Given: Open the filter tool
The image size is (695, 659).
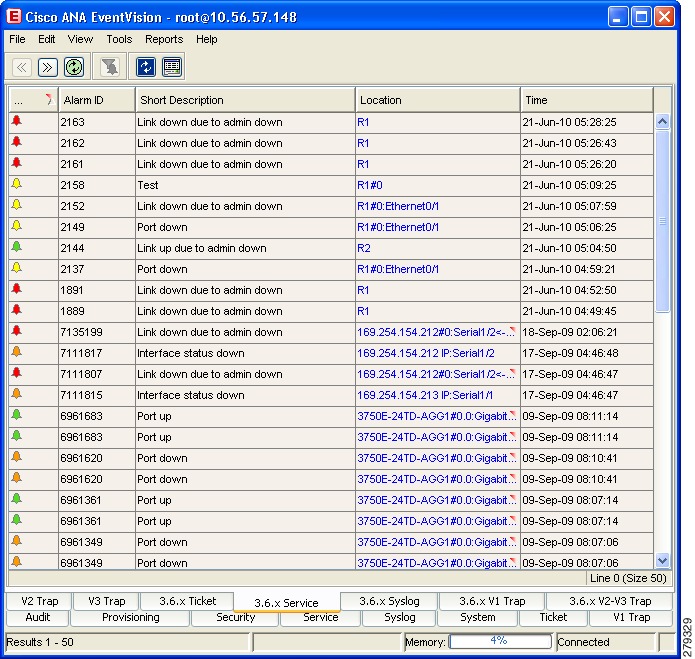Looking at the screenshot, I should pos(109,67).
